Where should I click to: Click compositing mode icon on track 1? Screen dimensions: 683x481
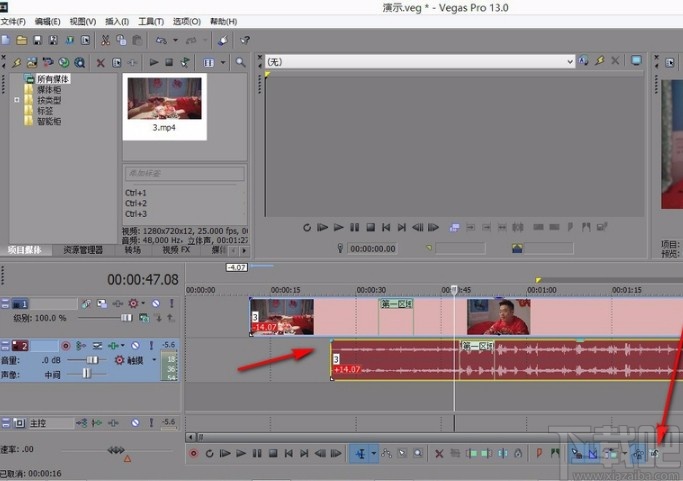[144, 318]
